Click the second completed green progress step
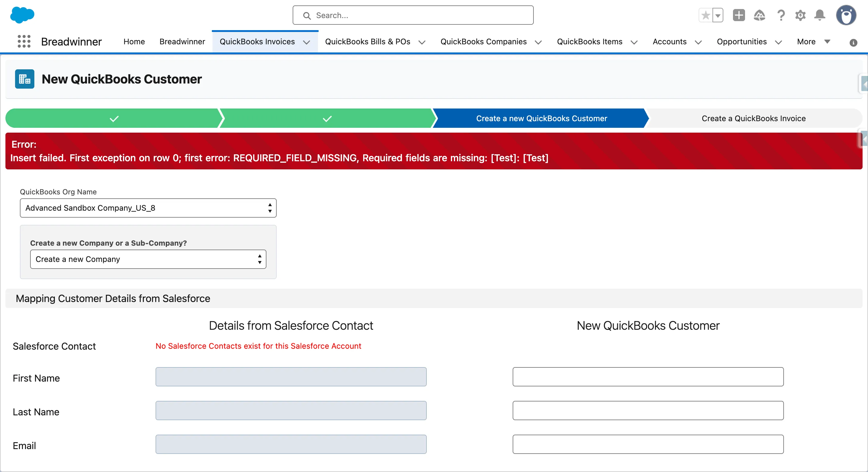868x472 pixels. [x=327, y=118]
